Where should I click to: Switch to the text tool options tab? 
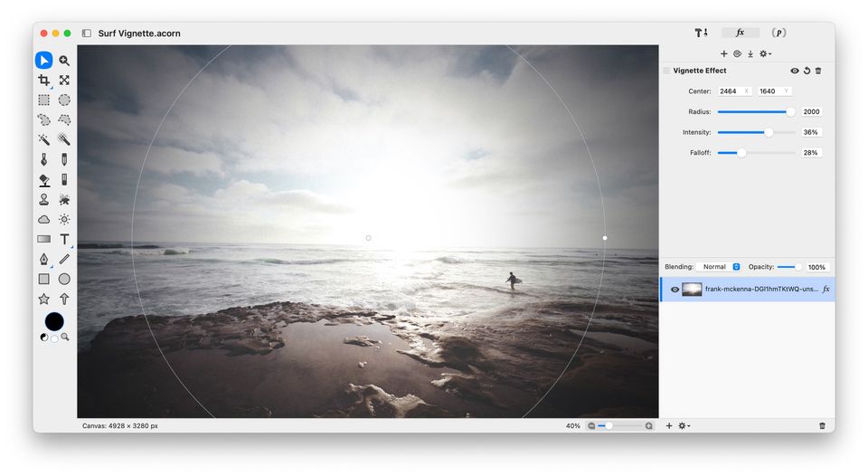701,33
